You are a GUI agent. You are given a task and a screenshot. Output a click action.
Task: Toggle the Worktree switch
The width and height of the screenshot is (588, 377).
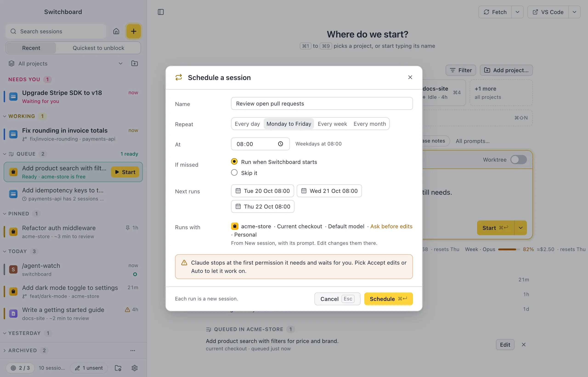519,160
